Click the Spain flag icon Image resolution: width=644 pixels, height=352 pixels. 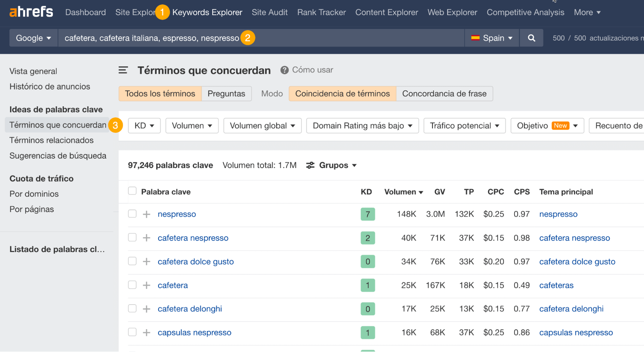[476, 38]
